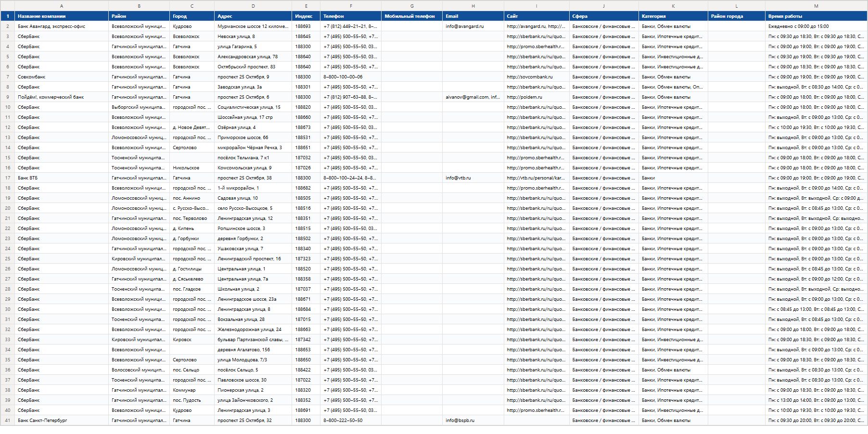This screenshot has width=868, height=434.
Task: Select phone cell 8–800–100–00–06
Action: [x=351, y=77]
